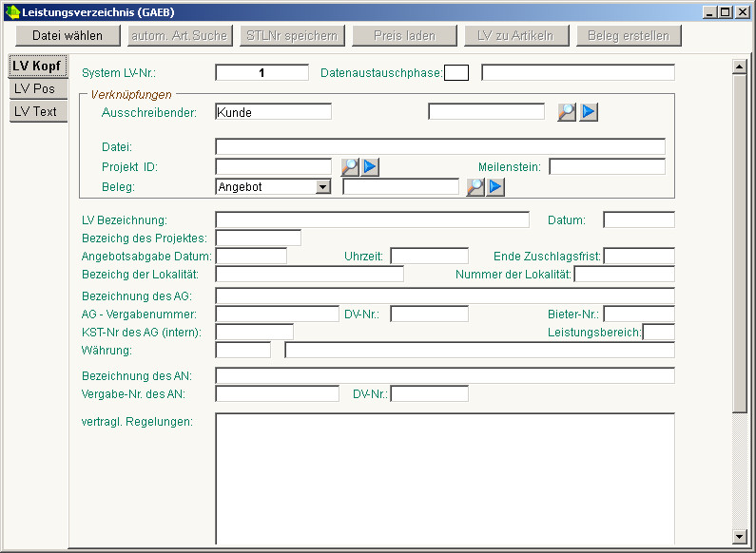Click the LV zu Artikeln button

click(516, 36)
